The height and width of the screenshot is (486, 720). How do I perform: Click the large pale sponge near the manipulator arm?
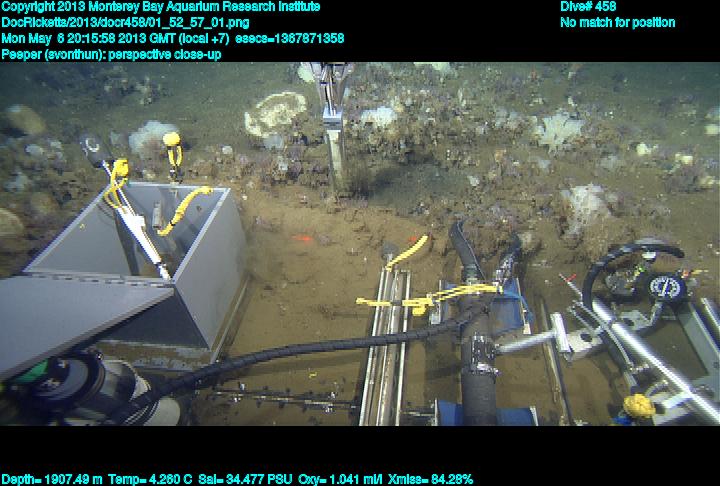[x=275, y=113]
